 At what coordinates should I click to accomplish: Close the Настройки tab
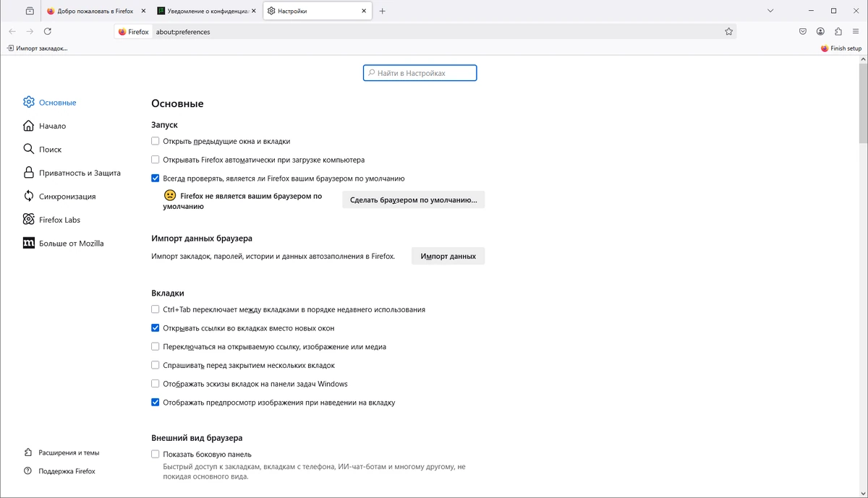coord(363,11)
